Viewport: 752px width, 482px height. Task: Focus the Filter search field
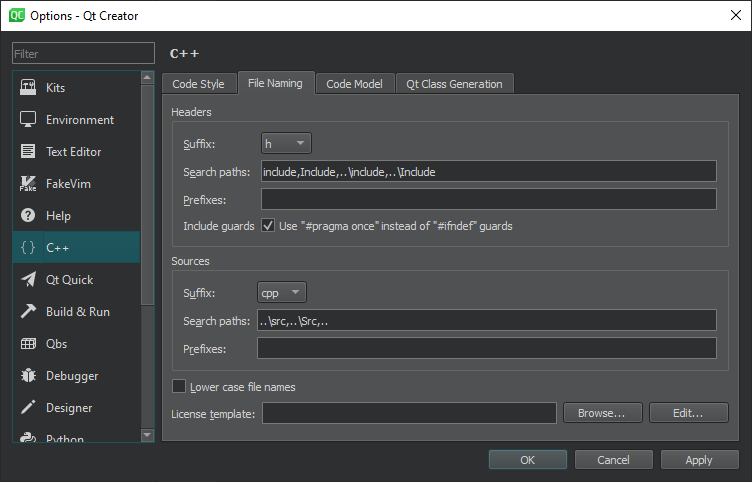83,53
